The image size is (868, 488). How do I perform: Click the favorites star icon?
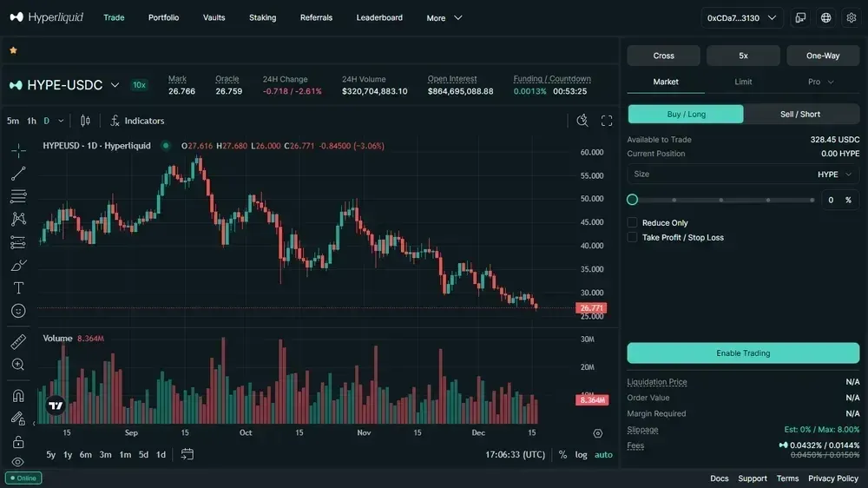(x=13, y=50)
